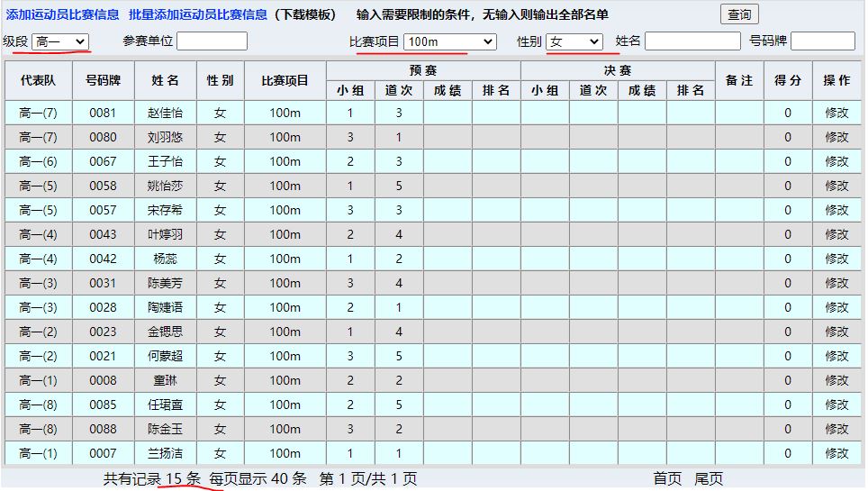Expand the 比赛项目 event dropdown
868x491 pixels.
(449, 41)
